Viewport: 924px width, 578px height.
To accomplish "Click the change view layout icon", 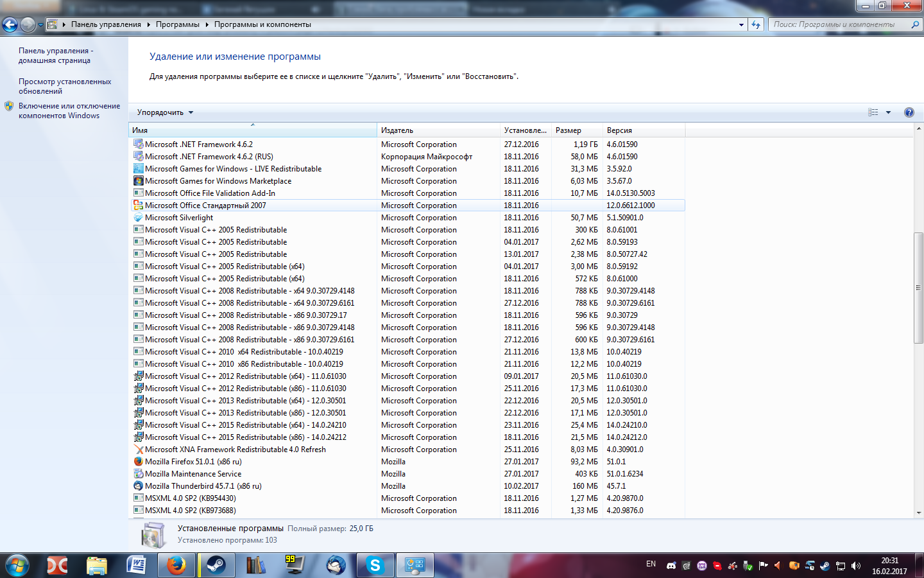I will click(873, 112).
